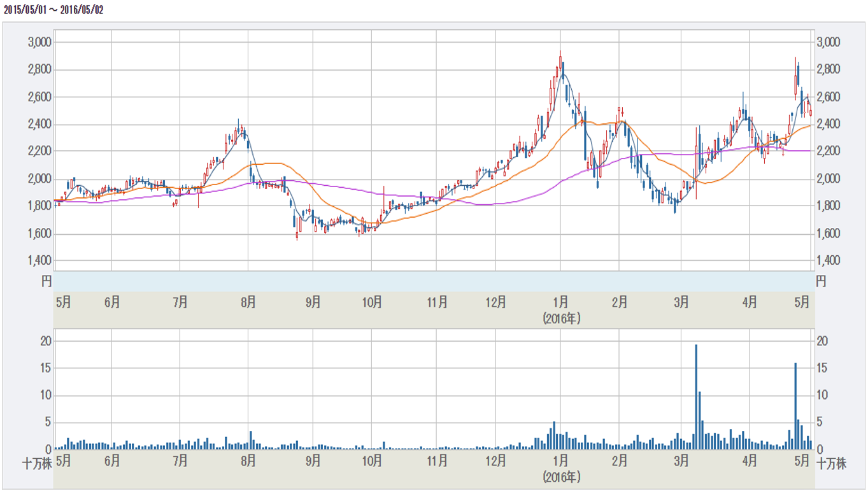
Task: Select the 8月 marker on the volume chart axis
Action: 248,459
